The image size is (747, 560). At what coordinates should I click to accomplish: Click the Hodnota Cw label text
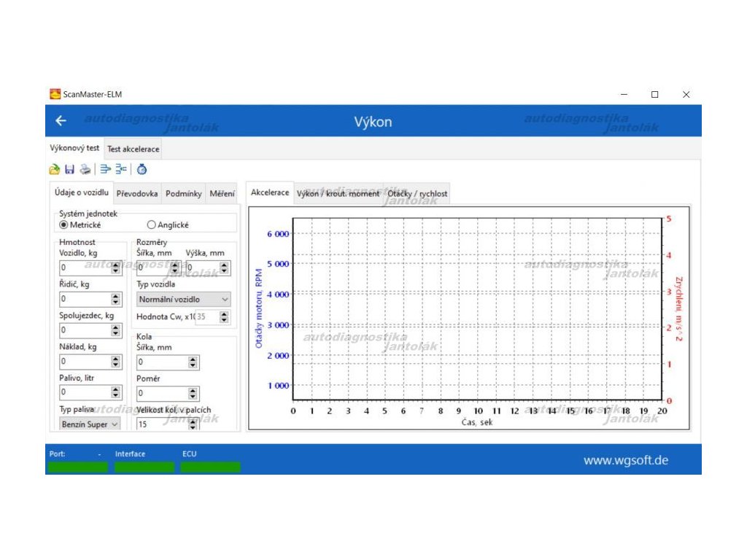pyautogui.click(x=166, y=316)
